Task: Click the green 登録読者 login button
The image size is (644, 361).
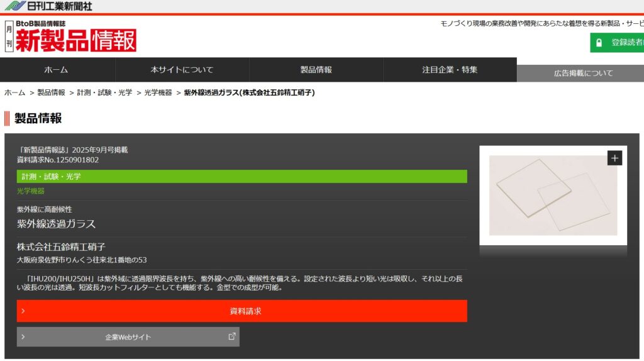Action: click(x=617, y=42)
